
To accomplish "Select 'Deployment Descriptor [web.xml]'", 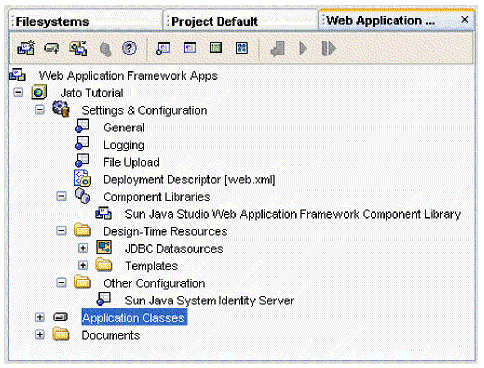I will (x=189, y=180).
